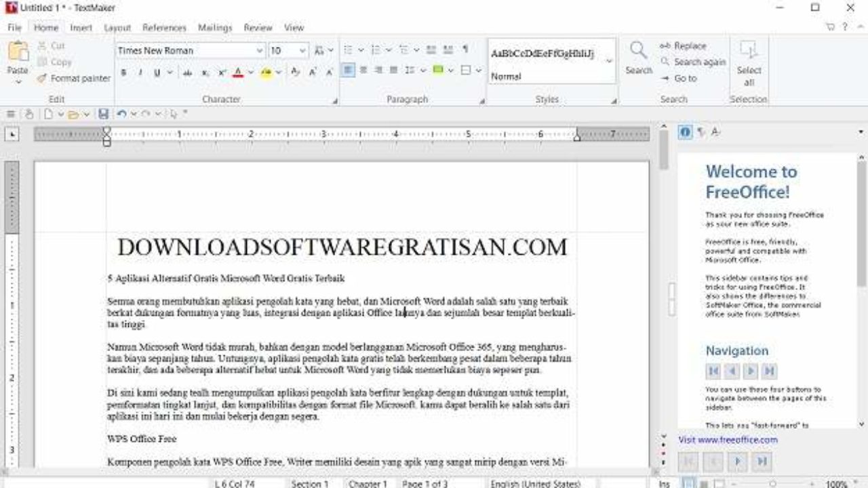Click the touch mode hand icon

pos(28,114)
